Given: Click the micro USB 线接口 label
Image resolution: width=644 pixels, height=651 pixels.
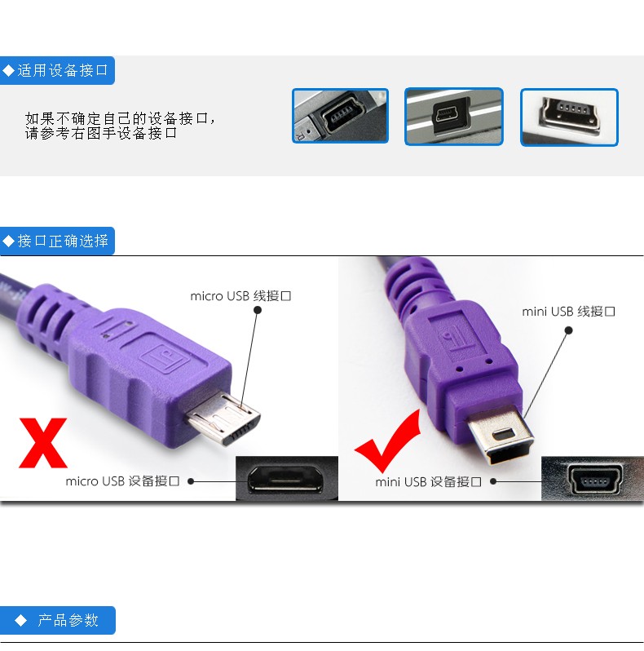Looking at the screenshot, I should (x=240, y=296).
